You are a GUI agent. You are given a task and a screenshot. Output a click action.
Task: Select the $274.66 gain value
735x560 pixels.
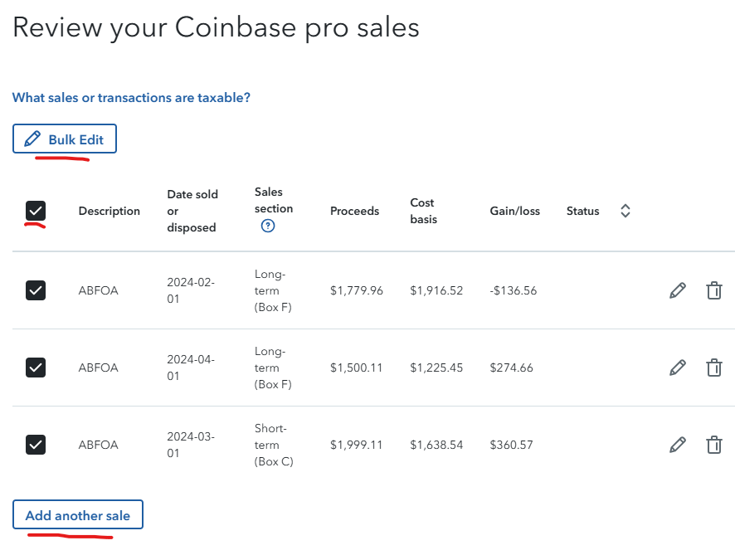pyautogui.click(x=511, y=368)
